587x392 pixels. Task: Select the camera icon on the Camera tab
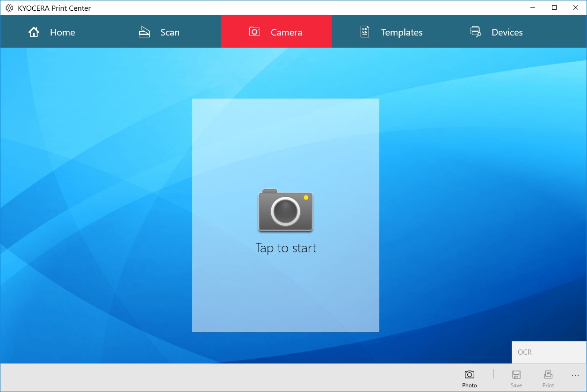tap(254, 32)
